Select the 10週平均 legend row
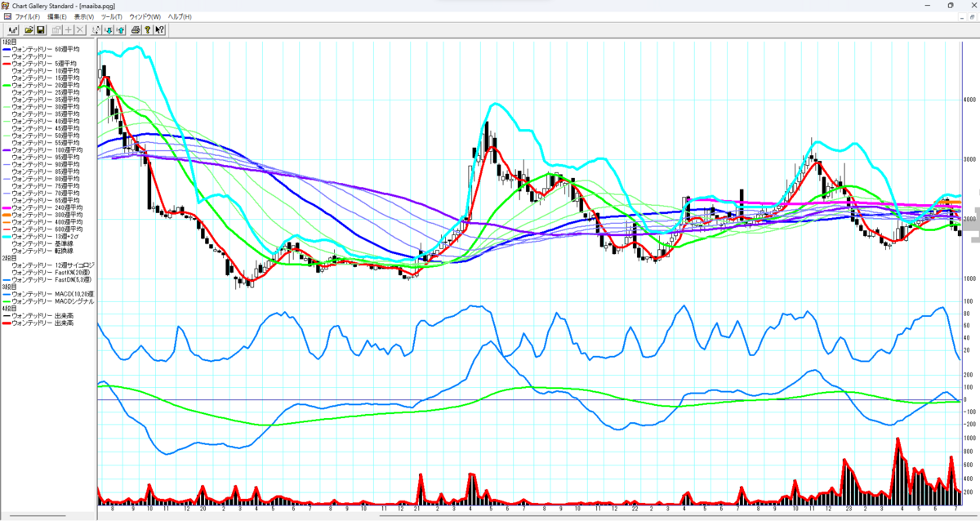Screen dimensions: 980x521 pos(45,70)
